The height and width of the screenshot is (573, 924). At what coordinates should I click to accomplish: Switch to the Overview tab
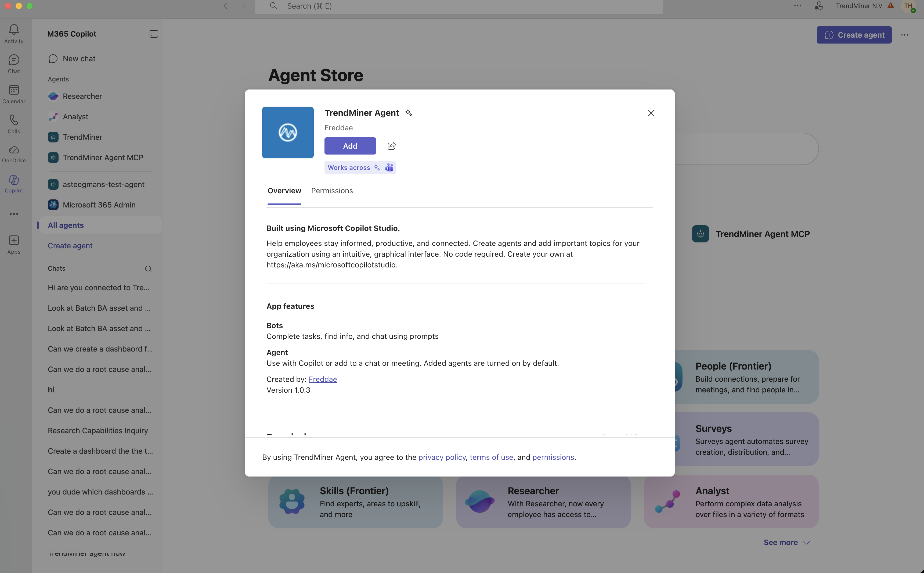pyautogui.click(x=284, y=191)
